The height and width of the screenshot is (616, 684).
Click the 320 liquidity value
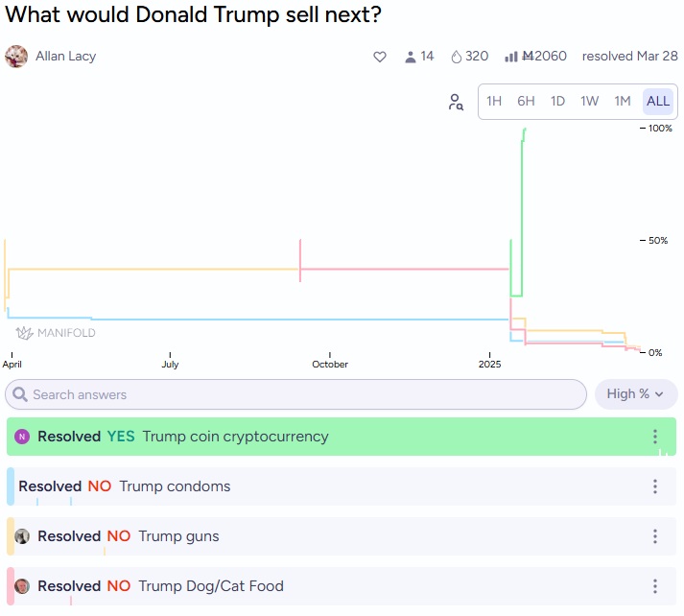pos(477,57)
